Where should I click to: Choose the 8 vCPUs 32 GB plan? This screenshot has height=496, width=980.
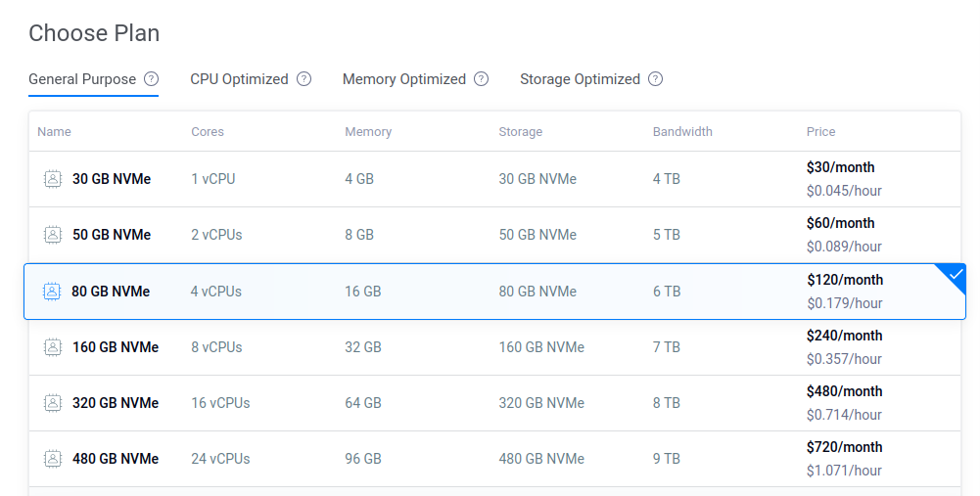494,347
